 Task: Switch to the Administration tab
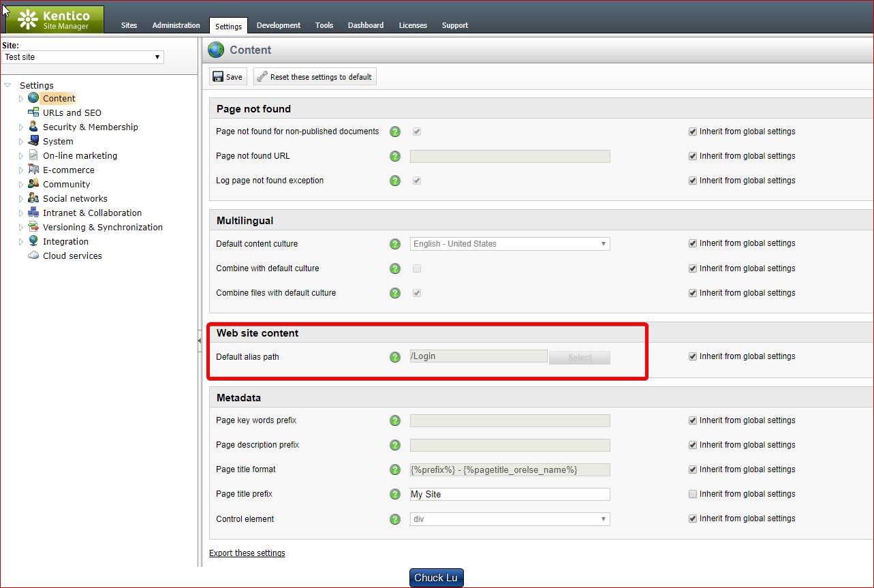(x=176, y=25)
